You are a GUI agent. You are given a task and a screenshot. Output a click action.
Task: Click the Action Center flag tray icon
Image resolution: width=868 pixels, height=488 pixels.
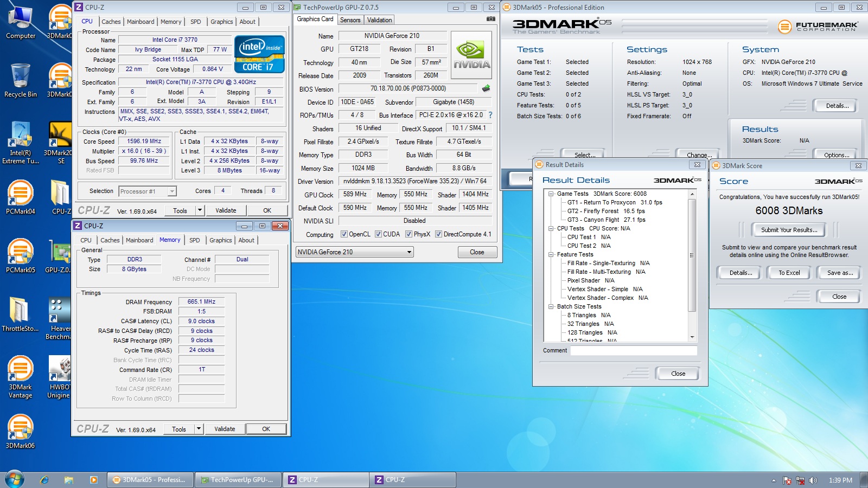[787, 480]
